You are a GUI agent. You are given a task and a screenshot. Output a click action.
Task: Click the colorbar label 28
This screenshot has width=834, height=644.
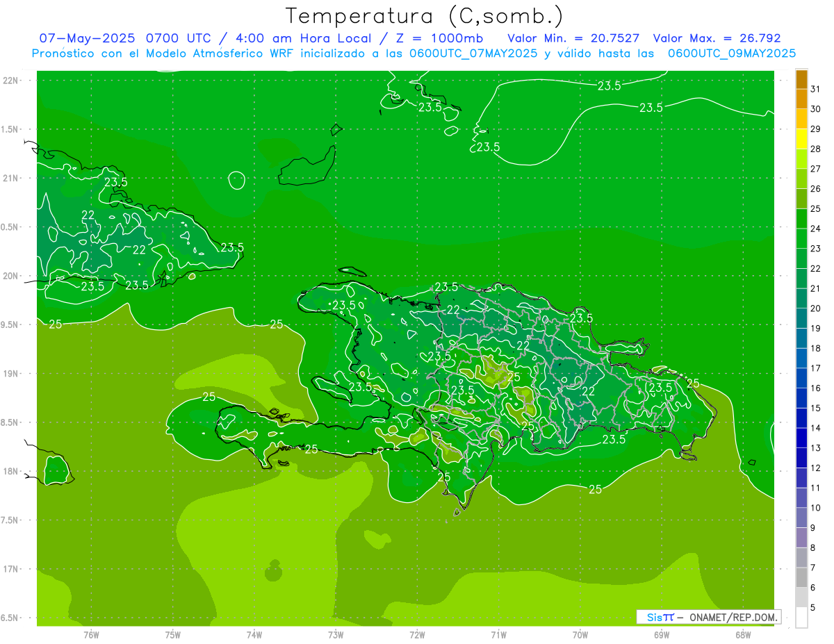[x=815, y=149]
